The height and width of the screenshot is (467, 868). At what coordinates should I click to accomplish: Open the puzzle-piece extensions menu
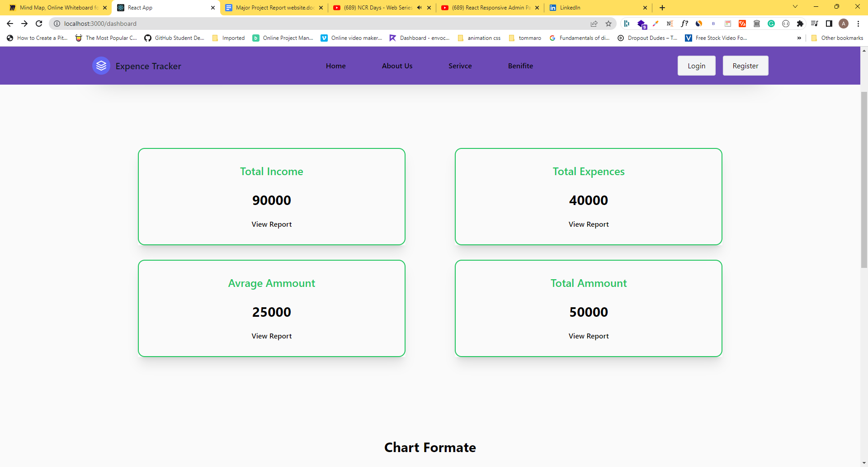(801, 24)
